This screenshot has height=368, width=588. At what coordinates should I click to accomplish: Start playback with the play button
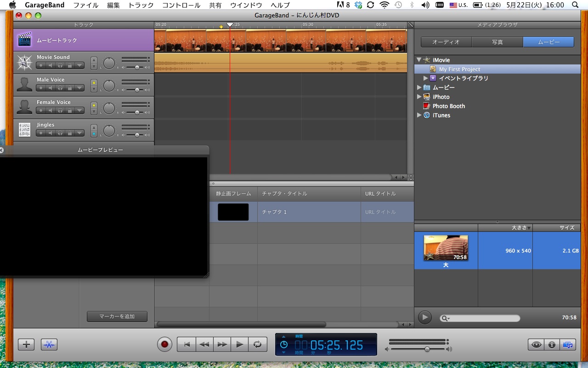239,344
